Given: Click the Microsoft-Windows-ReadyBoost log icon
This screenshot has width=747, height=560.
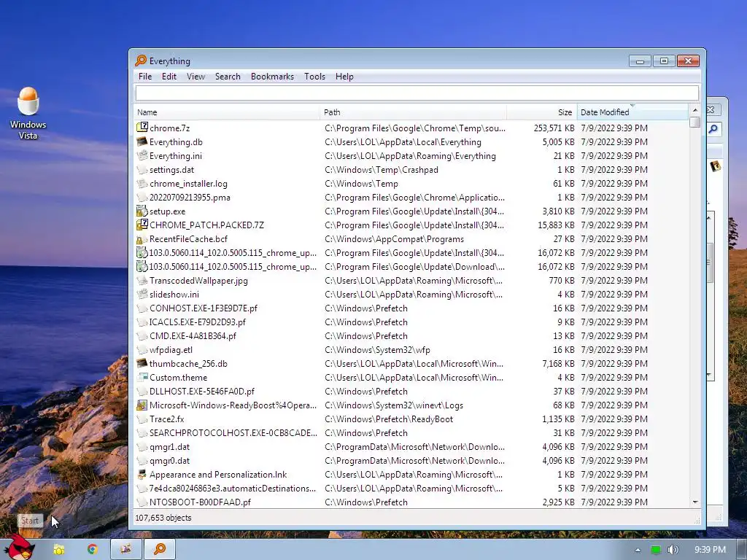Looking at the screenshot, I should 142,405.
